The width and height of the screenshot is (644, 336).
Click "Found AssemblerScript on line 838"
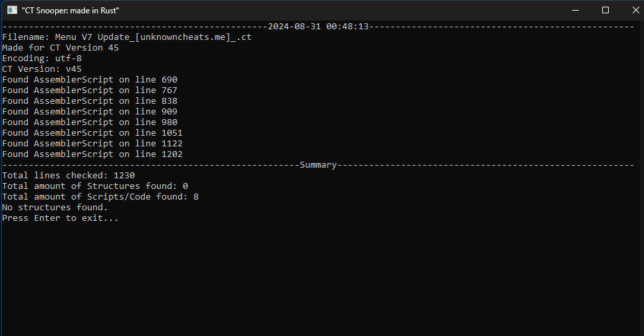click(90, 101)
